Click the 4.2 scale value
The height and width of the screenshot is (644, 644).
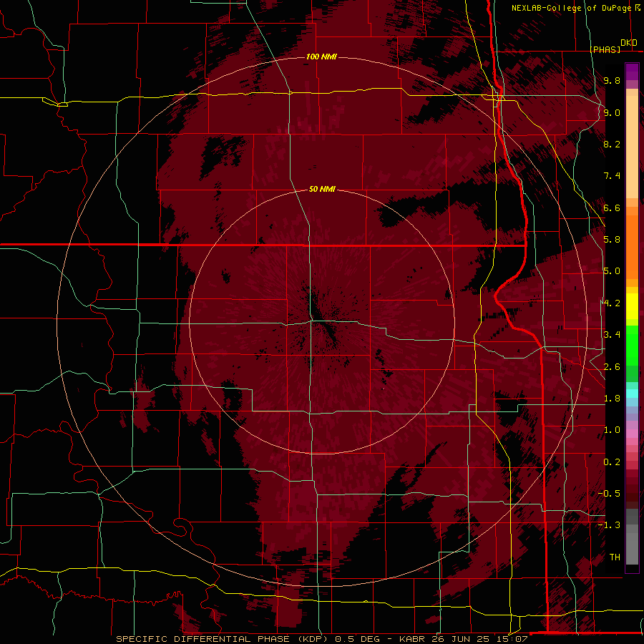(x=612, y=303)
